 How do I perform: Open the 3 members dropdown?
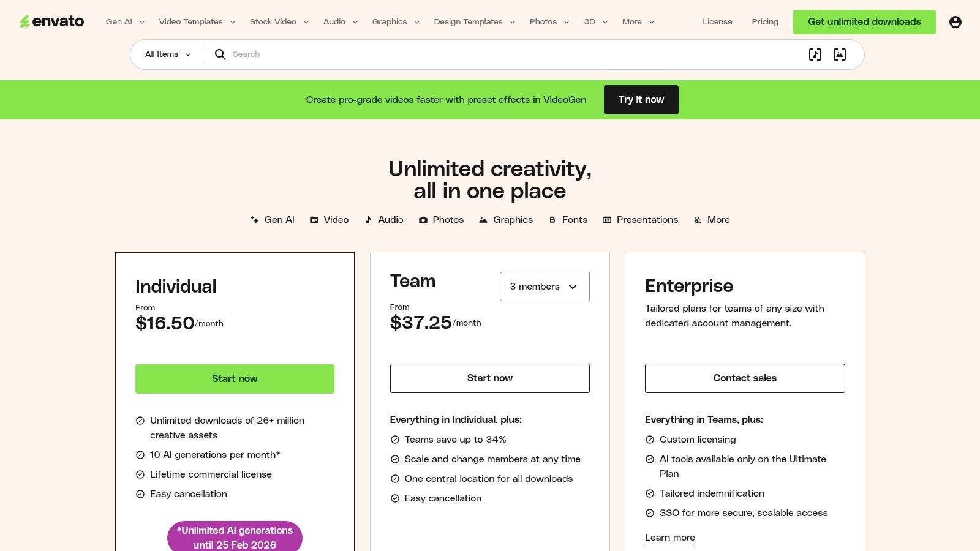click(x=544, y=286)
